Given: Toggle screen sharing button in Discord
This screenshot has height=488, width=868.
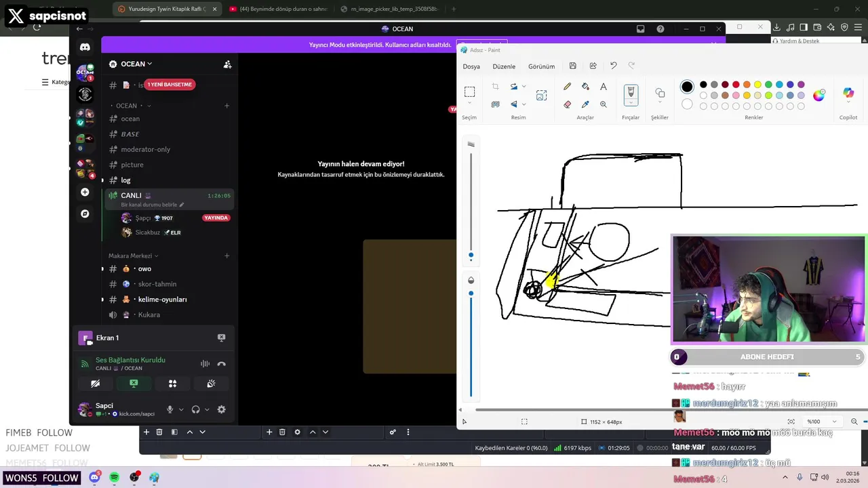Looking at the screenshot, I should point(134,384).
